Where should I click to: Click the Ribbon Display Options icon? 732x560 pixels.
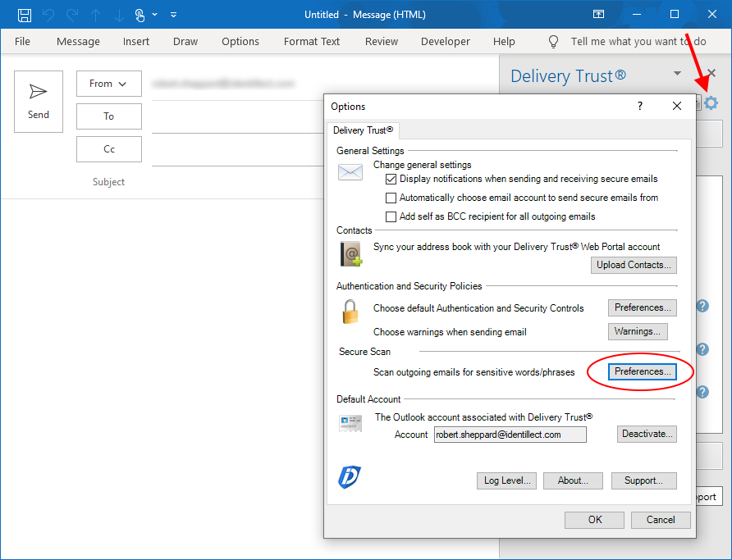tap(599, 15)
